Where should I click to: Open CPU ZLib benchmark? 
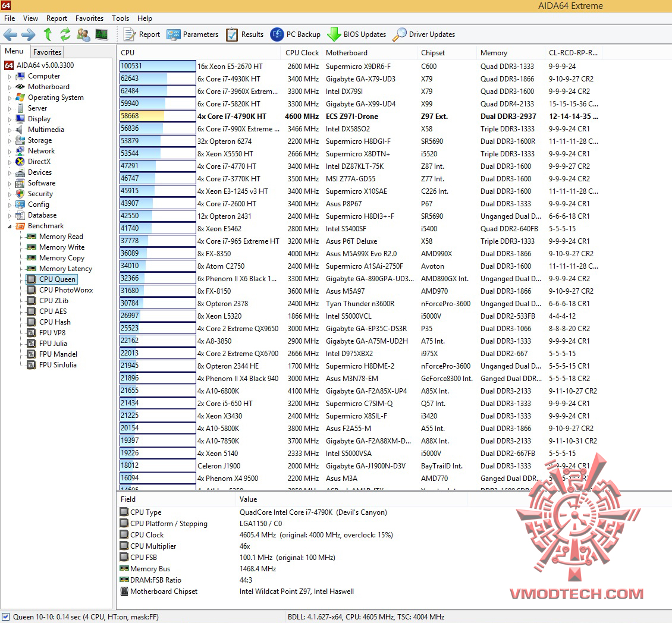pos(54,301)
